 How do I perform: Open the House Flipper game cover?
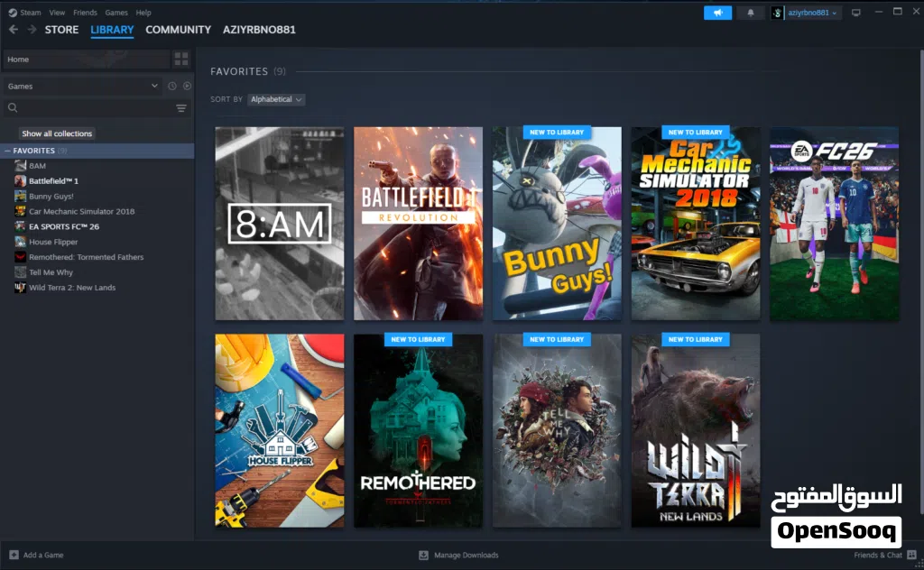tap(280, 431)
